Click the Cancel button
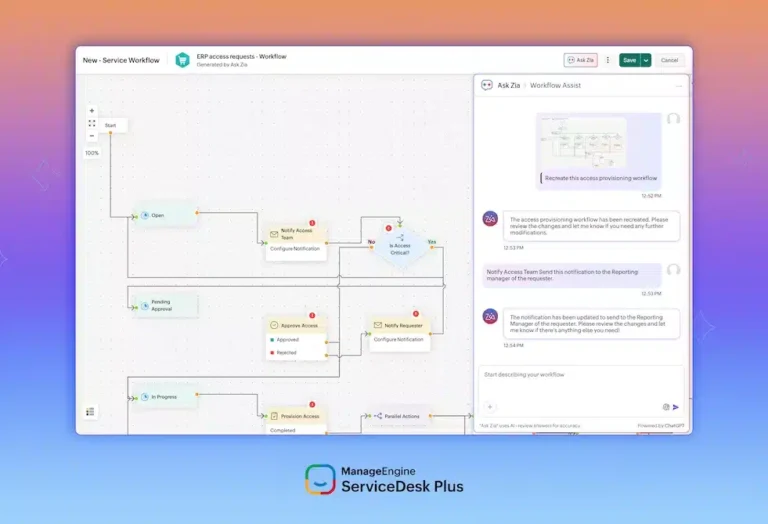The height and width of the screenshot is (524, 768). [669, 60]
